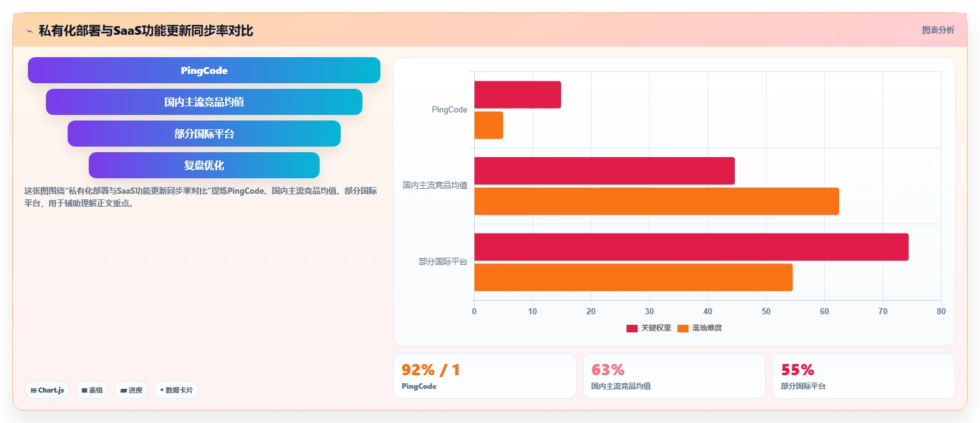
Task: Click the 部分国际平台 y-axis label
Action: pos(443,262)
